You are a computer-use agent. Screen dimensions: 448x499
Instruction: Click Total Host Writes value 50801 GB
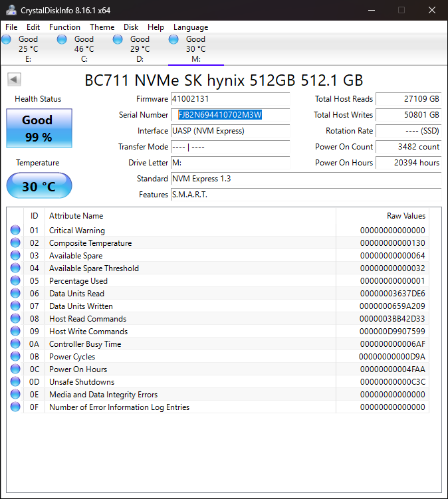pyautogui.click(x=409, y=115)
